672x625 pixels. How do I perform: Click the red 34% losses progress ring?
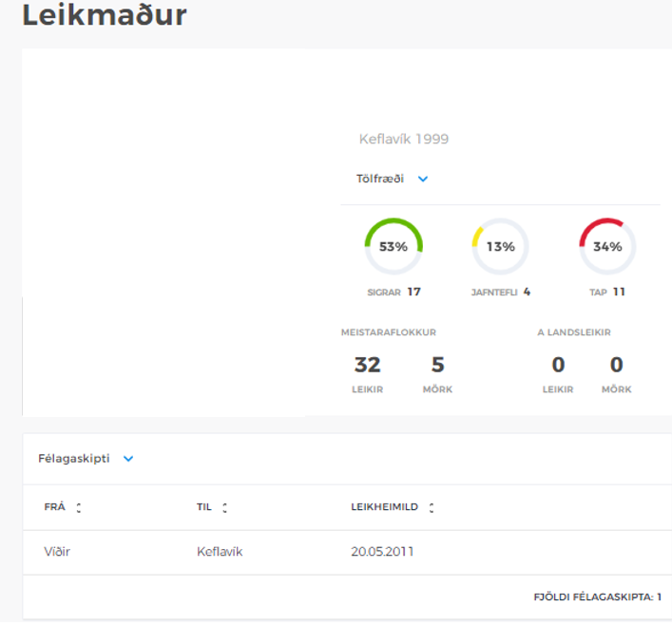[607, 246]
